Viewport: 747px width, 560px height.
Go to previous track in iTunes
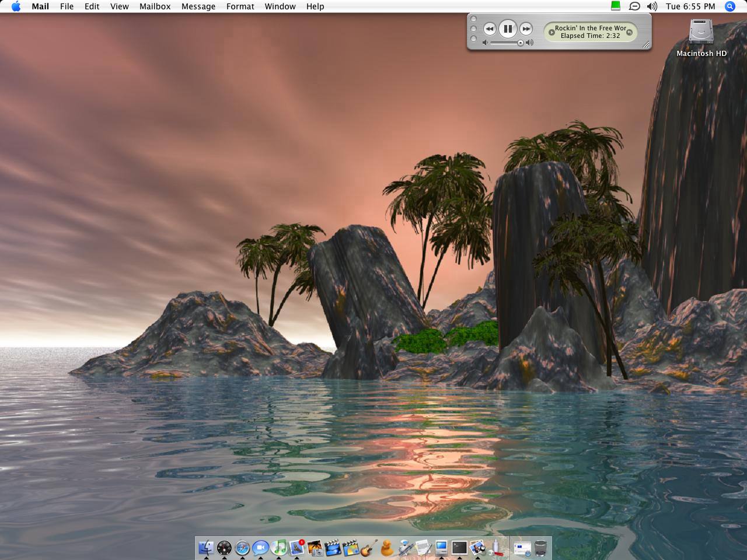pos(490,29)
